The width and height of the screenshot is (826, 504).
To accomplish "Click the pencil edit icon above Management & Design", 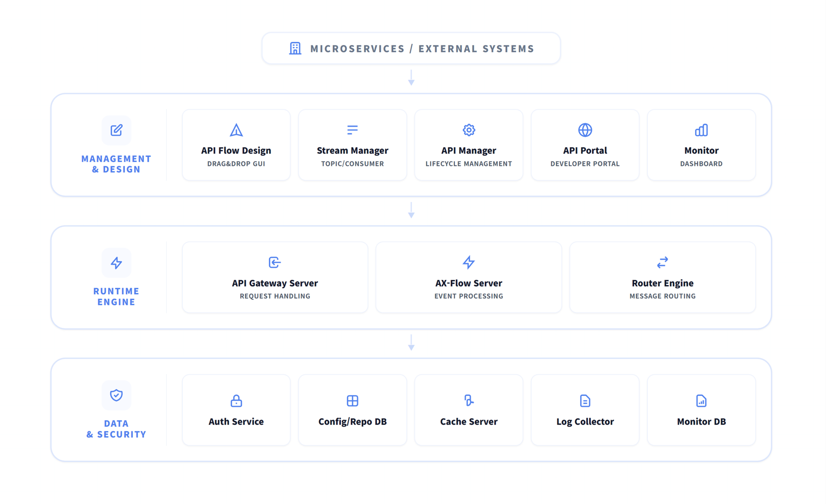I will pos(116,130).
